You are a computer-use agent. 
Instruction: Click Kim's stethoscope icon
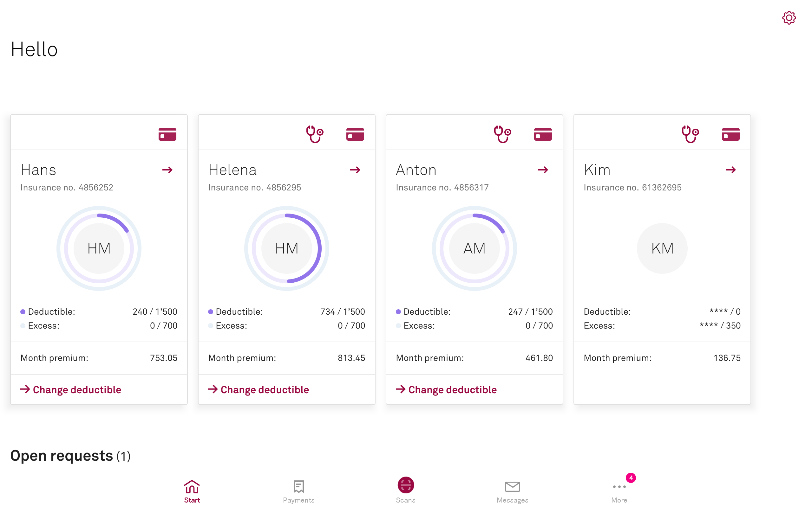click(x=690, y=134)
